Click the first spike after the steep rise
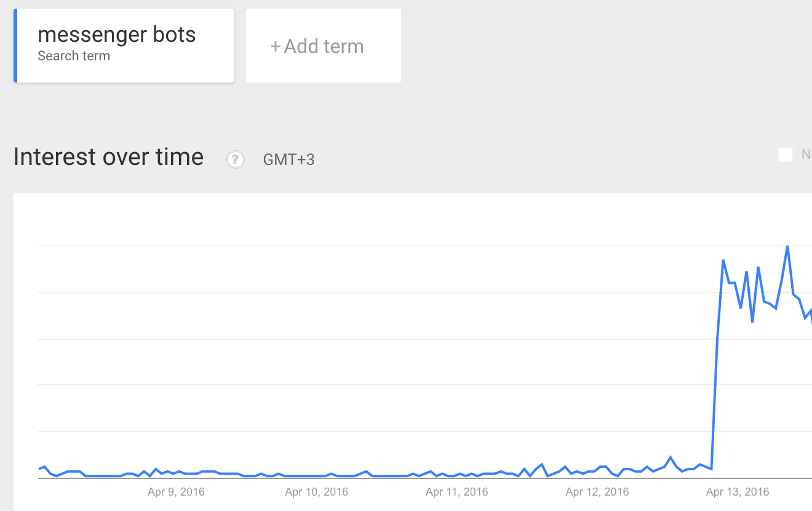Screen dimensions: 812x511 tap(723, 260)
